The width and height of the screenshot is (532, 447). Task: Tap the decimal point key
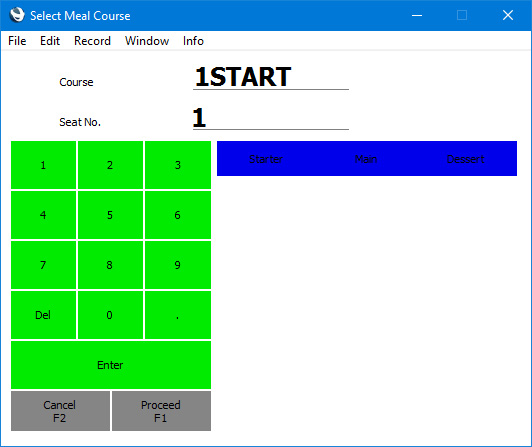178,315
